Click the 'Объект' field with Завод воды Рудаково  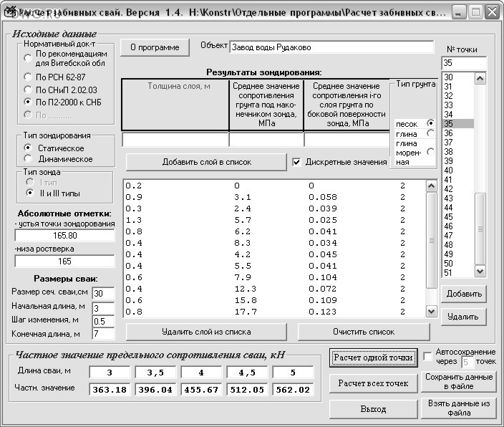[331, 47]
